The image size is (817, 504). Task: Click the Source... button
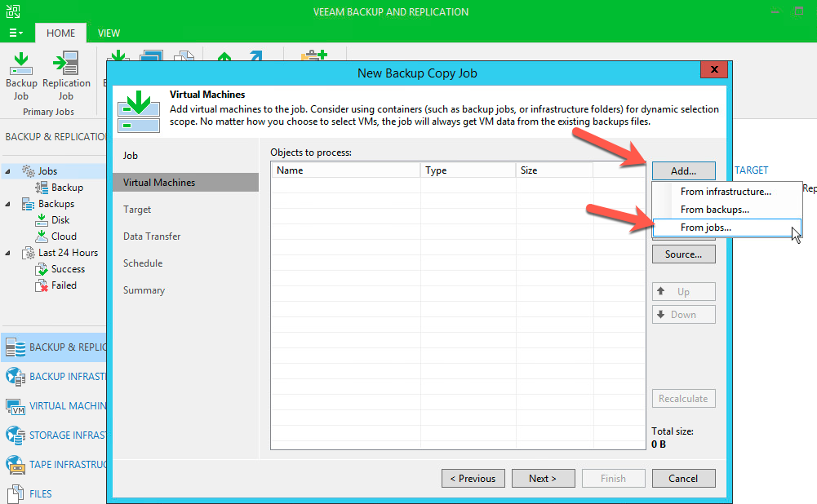[x=684, y=254]
